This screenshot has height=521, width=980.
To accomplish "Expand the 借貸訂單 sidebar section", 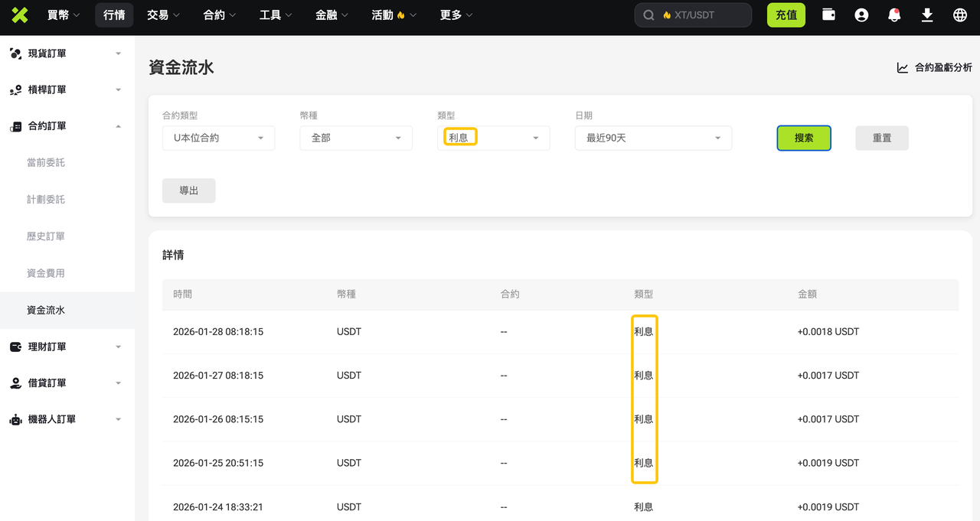I will pos(119,383).
